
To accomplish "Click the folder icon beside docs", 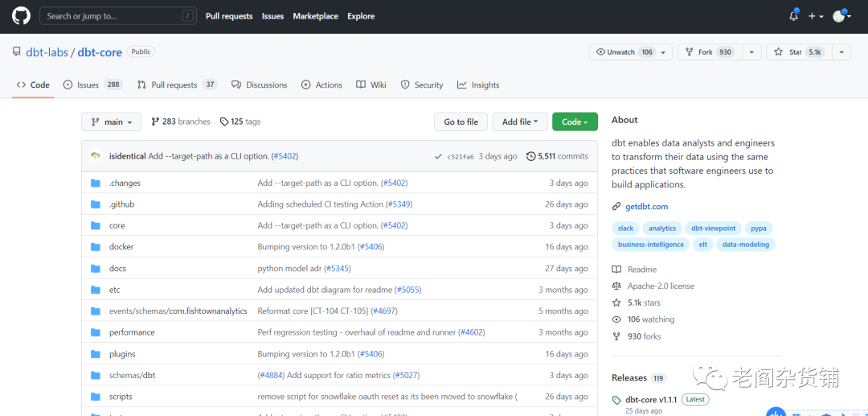I will coord(95,268).
